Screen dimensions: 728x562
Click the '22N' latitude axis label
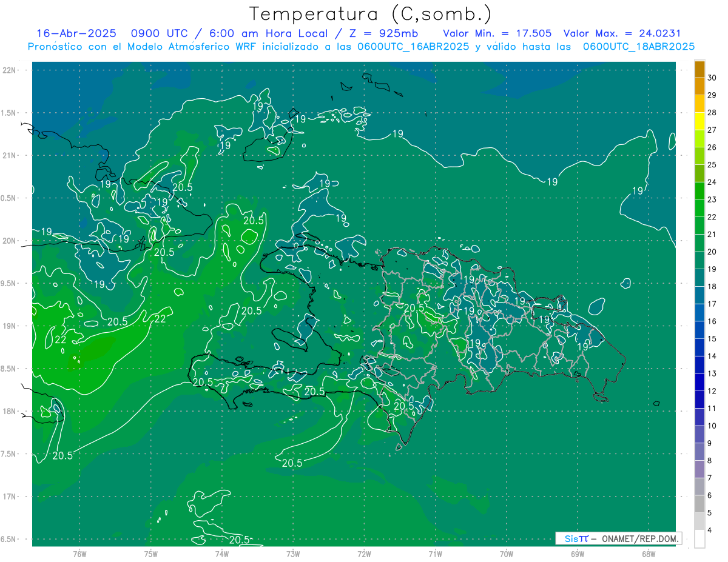pos(10,70)
